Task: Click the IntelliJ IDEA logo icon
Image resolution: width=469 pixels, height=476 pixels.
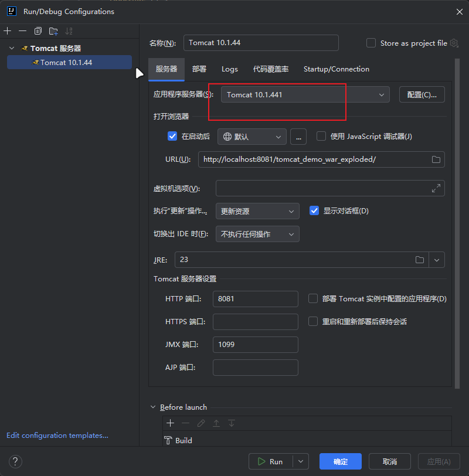Action: tap(12, 12)
